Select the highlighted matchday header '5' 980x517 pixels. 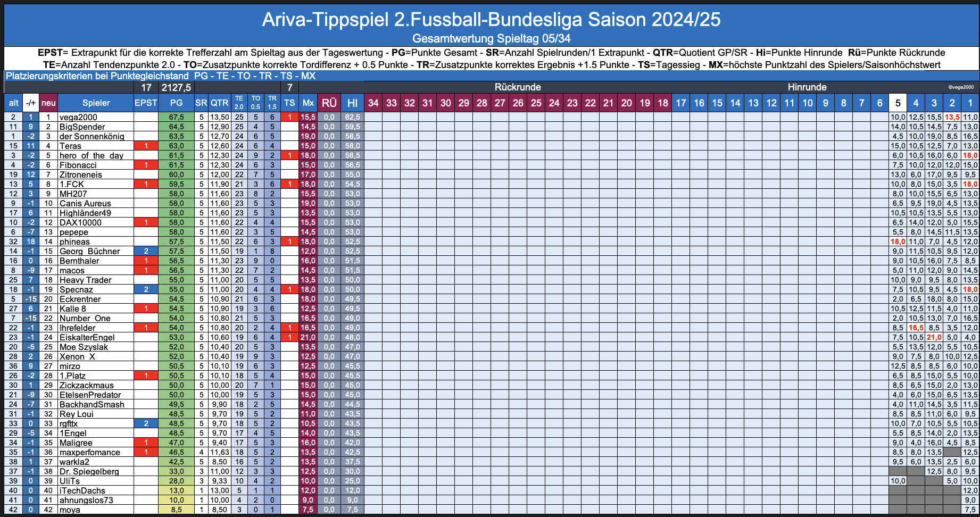(898, 103)
